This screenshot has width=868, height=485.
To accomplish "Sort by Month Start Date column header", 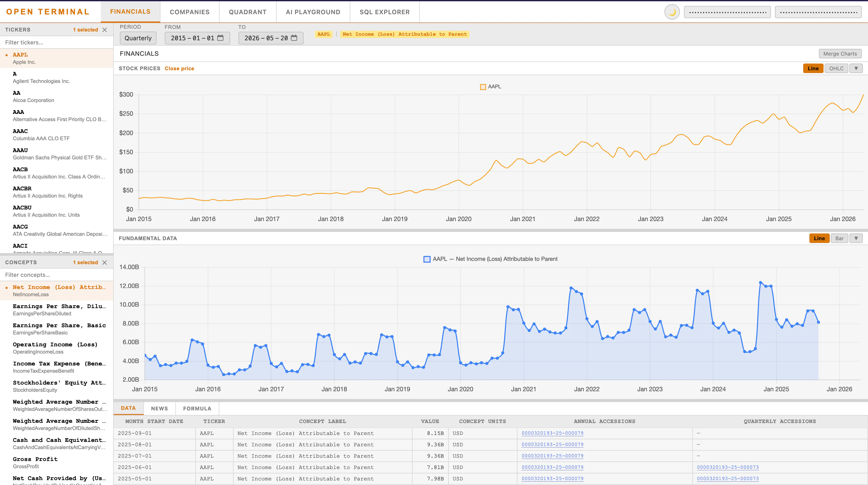I will (154, 421).
